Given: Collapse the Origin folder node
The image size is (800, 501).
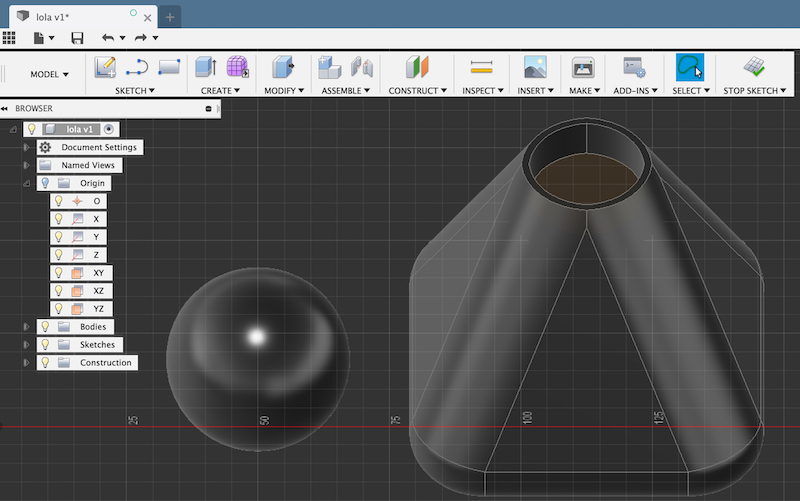Looking at the screenshot, I should 26,183.
